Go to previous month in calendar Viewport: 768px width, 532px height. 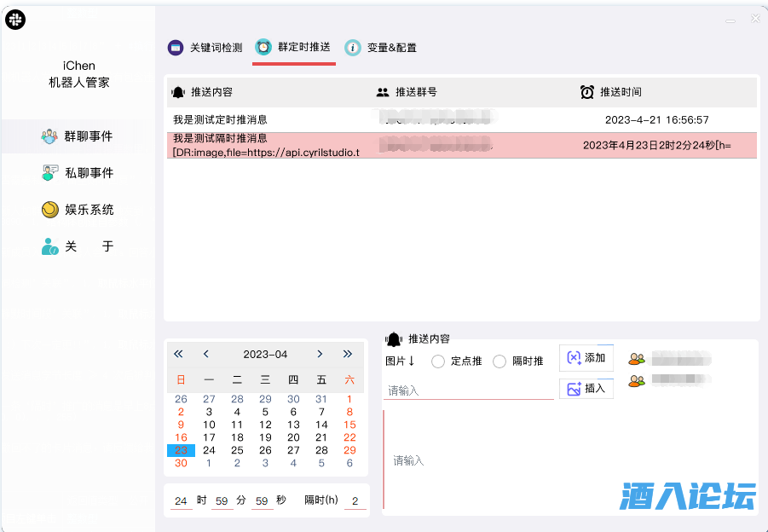point(206,354)
